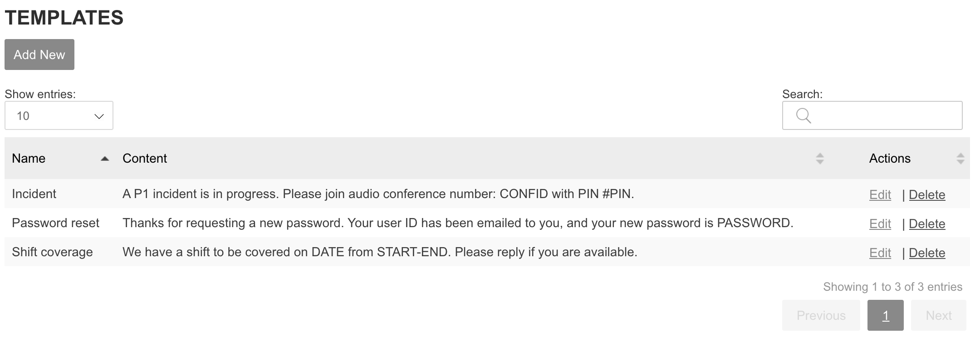The width and height of the screenshot is (980, 338).
Task: Click the Name column header
Action: (29, 159)
